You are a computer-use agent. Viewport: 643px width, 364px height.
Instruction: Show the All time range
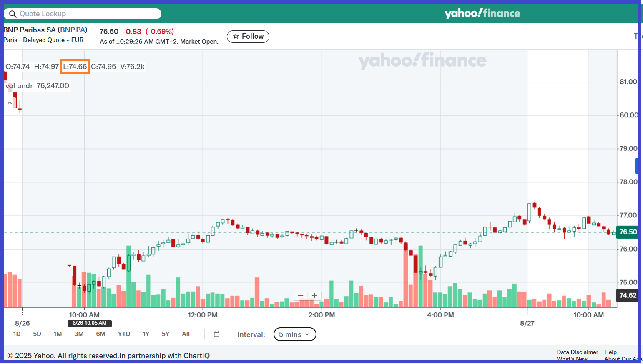coord(186,334)
